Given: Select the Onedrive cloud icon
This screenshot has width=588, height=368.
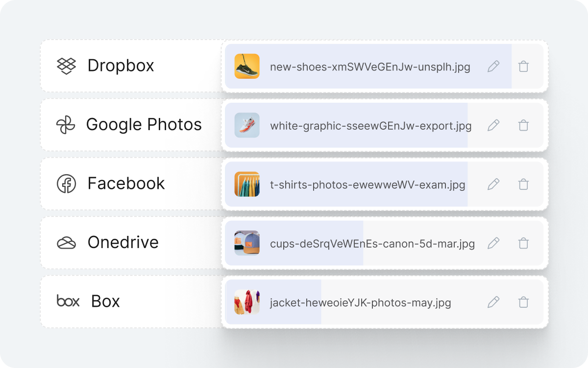Looking at the screenshot, I should pyautogui.click(x=66, y=242).
